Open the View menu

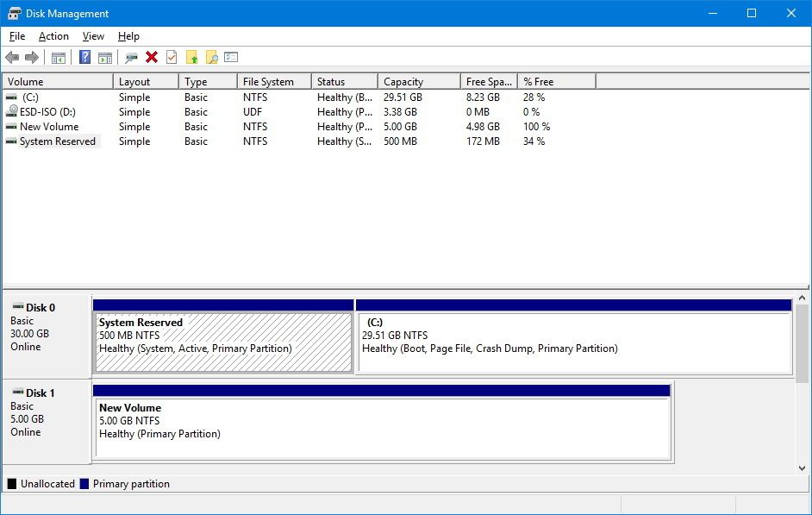[x=92, y=36]
